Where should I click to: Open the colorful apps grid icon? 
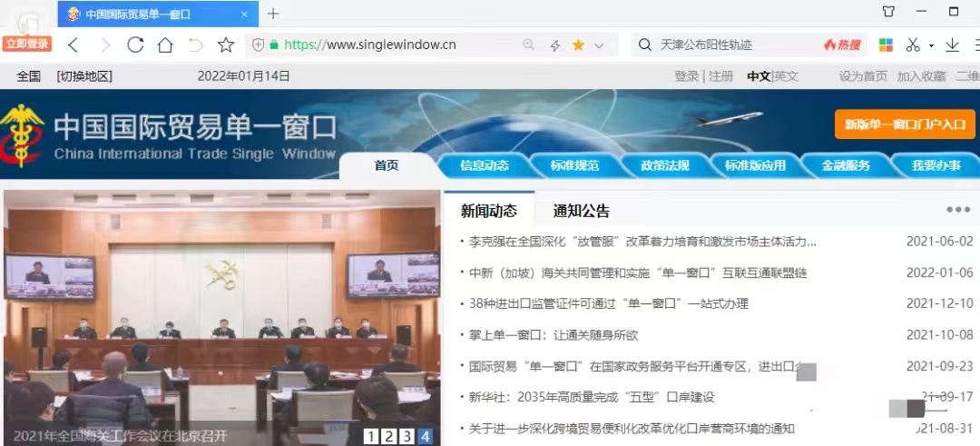(x=886, y=45)
